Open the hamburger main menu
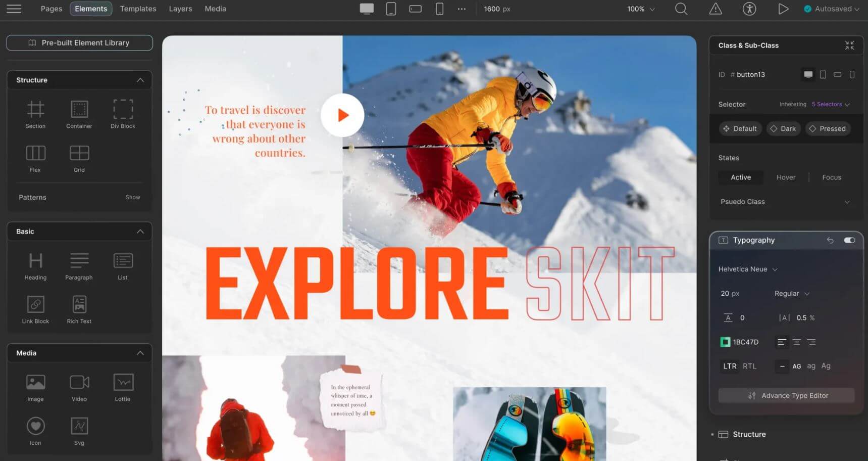 click(x=14, y=9)
